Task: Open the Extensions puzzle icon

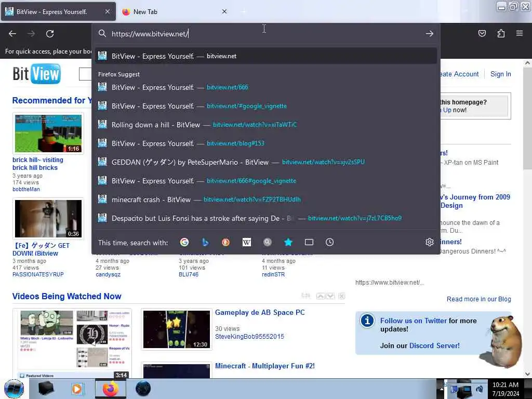Action: [x=501, y=33]
